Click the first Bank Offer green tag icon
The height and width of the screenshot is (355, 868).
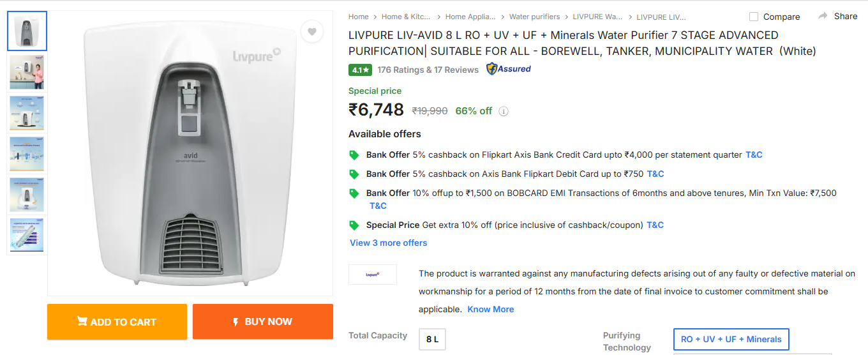[x=354, y=155]
